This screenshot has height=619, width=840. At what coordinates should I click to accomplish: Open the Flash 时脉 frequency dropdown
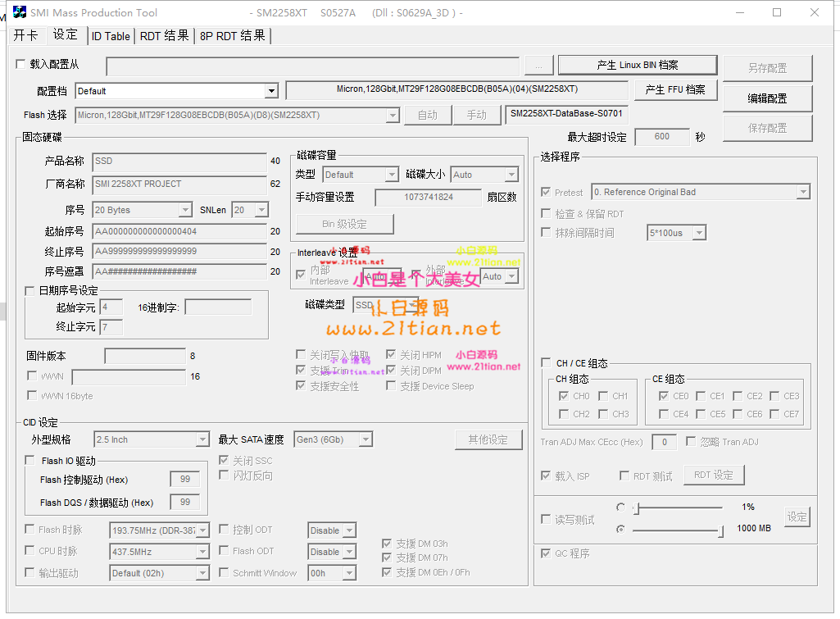pos(202,530)
